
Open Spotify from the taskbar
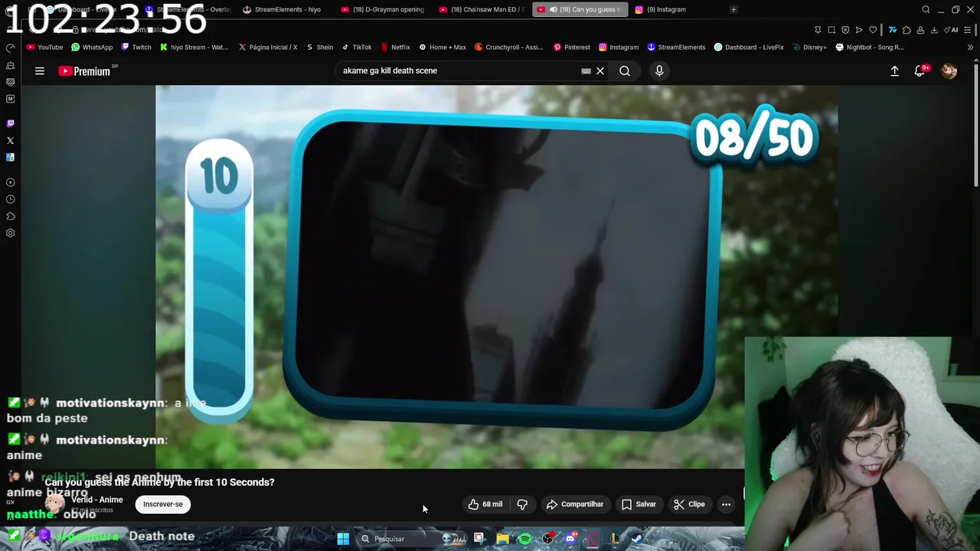click(525, 539)
